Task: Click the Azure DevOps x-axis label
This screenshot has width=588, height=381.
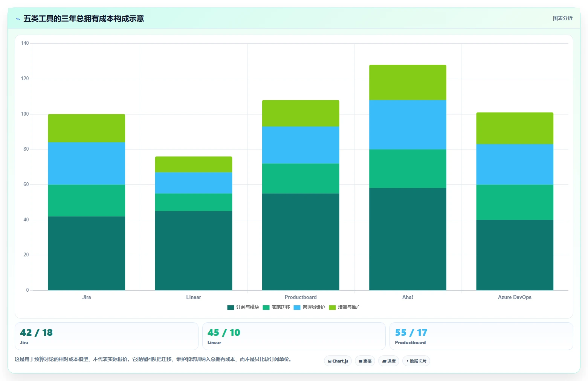Action: pos(515,297)
